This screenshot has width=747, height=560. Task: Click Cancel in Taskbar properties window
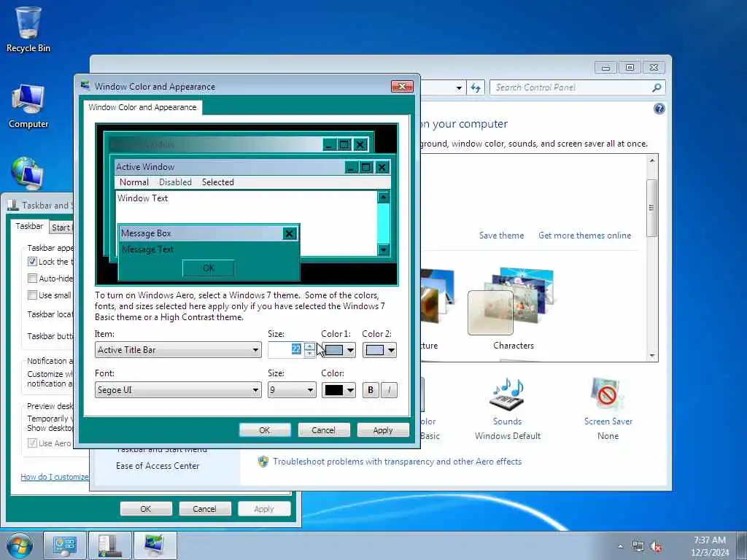point(204,508)
